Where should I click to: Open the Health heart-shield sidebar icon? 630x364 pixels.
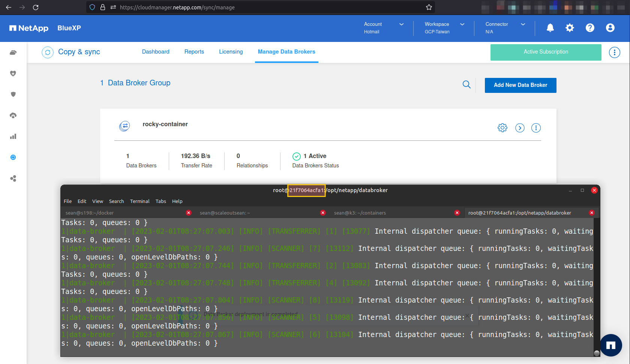pos(13,73)
